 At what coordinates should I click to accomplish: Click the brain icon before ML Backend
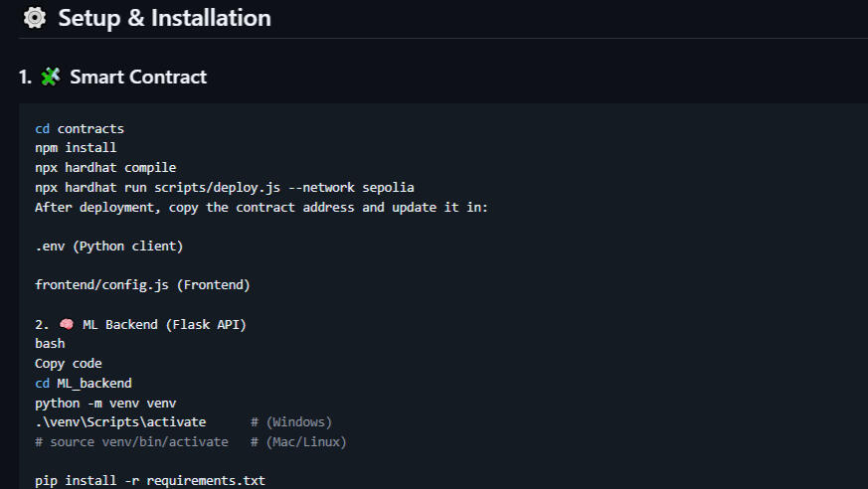click(x=65, y=324)
